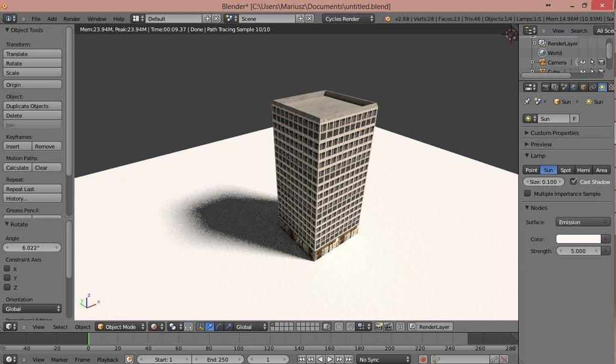Enable the scale manipulator icon

[x=228, y=327]
